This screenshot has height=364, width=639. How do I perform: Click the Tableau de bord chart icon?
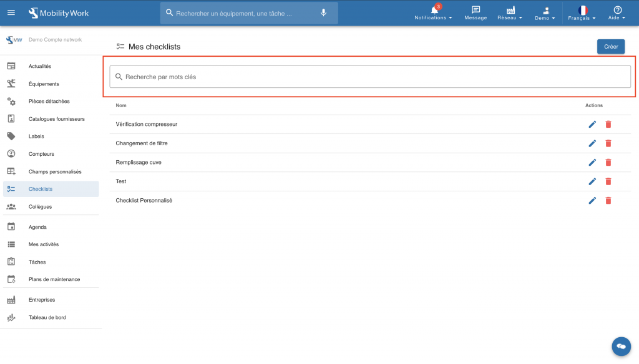coord(11,317)
